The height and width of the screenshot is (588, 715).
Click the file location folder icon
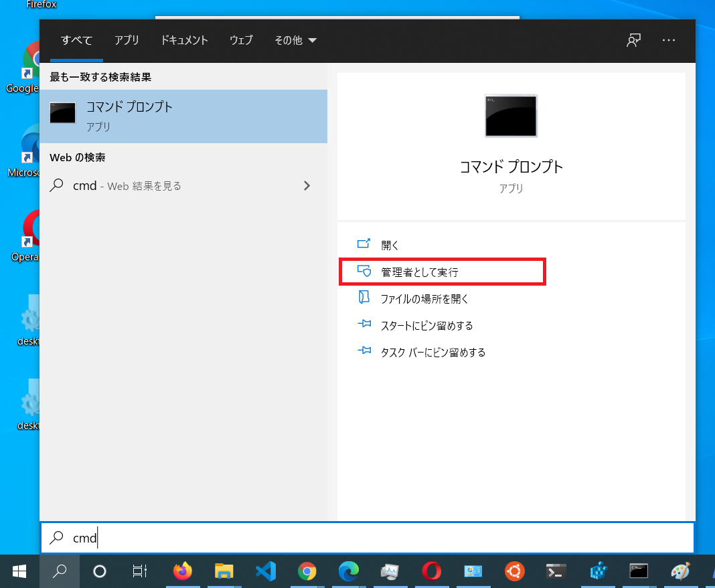[x=364, y=298]
